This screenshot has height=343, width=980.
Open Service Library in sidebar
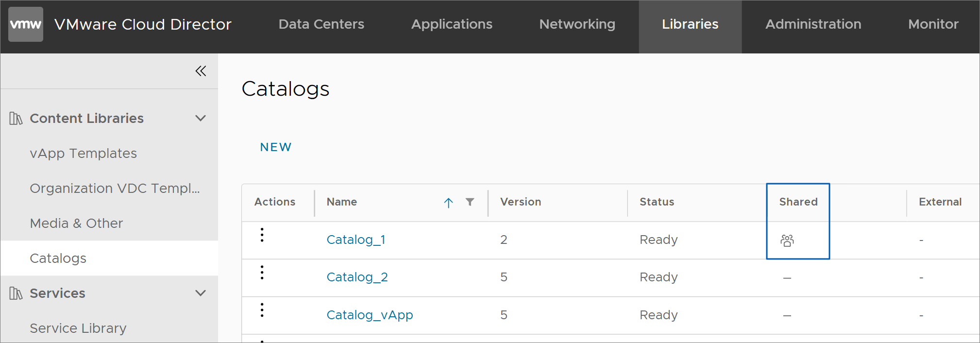[78, 328]
